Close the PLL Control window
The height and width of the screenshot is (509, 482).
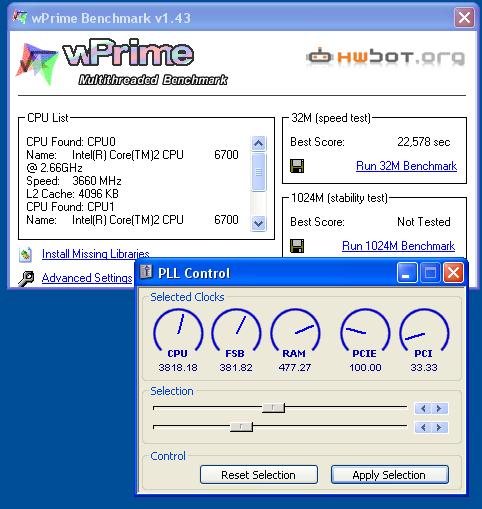click(453, 272)
